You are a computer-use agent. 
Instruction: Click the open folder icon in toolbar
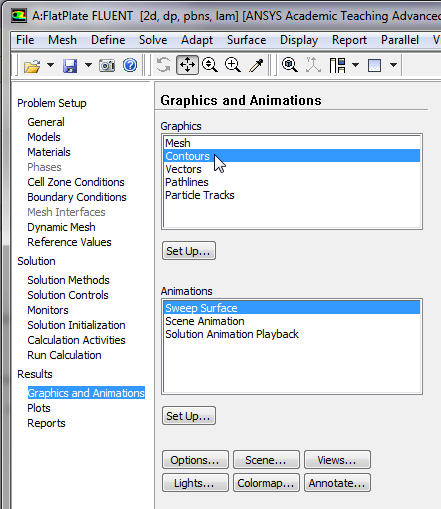(x=32, y=65)
